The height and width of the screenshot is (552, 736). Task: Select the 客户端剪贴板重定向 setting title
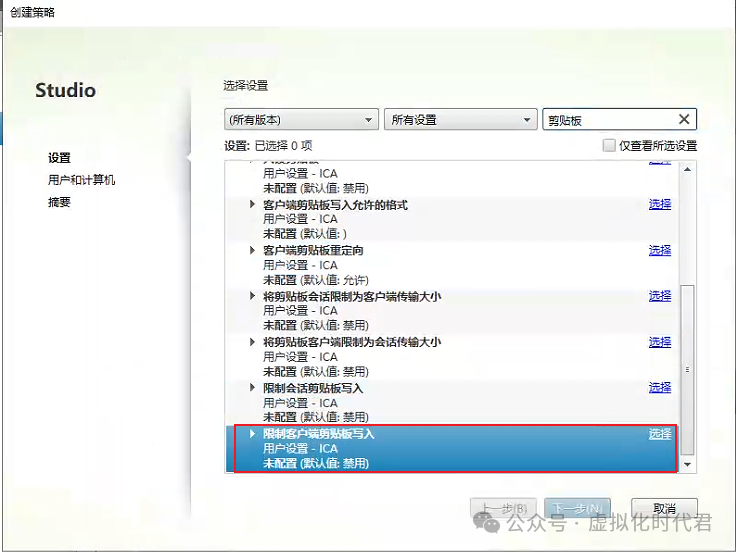pyautogui.click(x=313, y=250)
